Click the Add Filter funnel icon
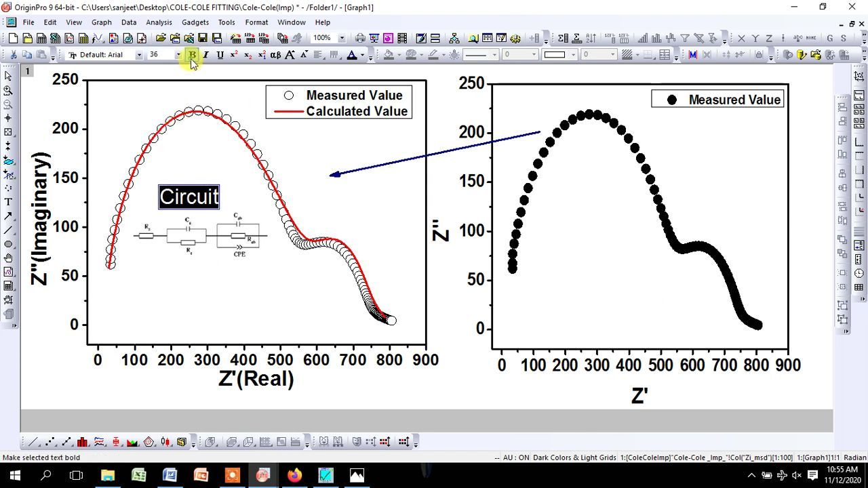Screen dimensions: 868x488 [x=685, y=38]
